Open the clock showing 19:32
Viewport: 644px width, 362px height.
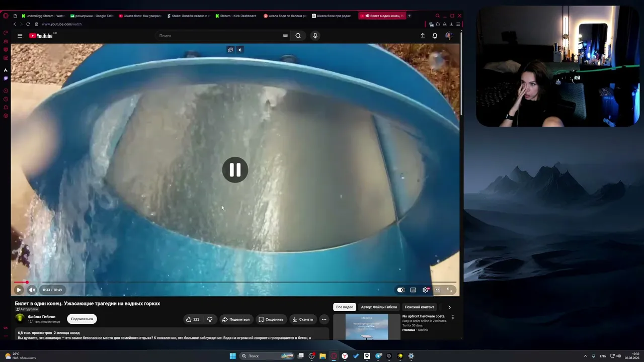point(632,356)
